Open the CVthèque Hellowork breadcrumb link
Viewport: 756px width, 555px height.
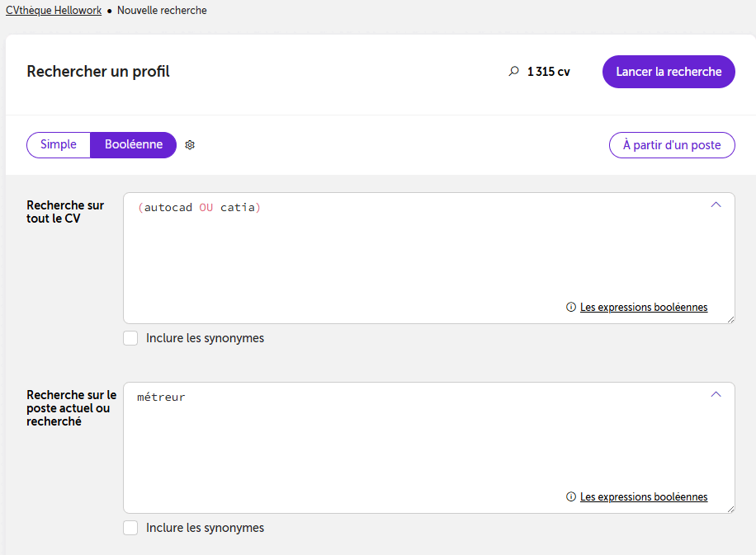pyautogui.click(x=54, y=10)
